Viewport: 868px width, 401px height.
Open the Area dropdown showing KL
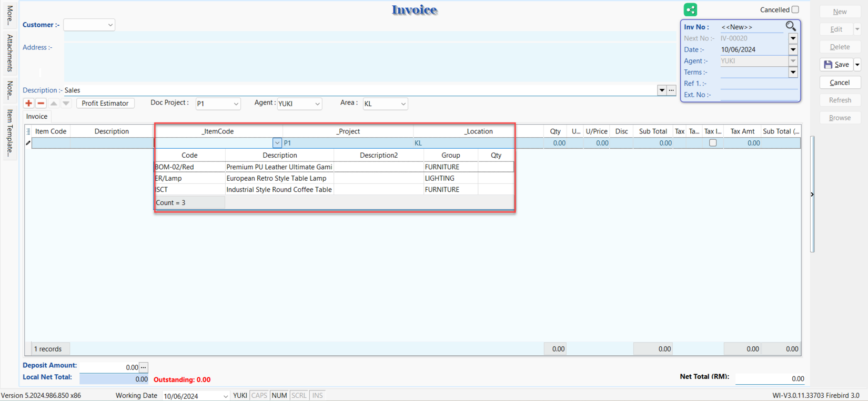(403, 104)
